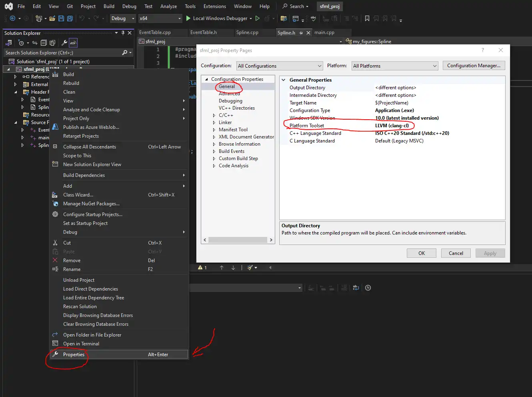
Task: Select the Debugging page in the property tree
Action: pos(230,101)
